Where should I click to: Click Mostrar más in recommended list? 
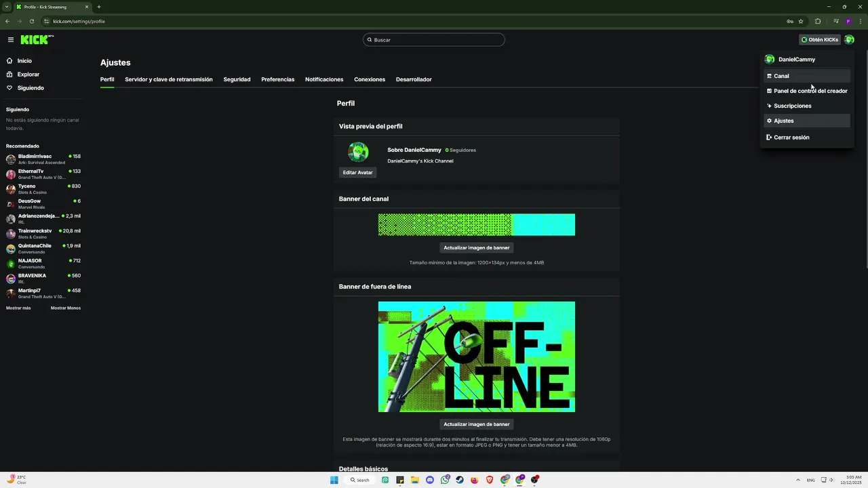click(18, 308)
